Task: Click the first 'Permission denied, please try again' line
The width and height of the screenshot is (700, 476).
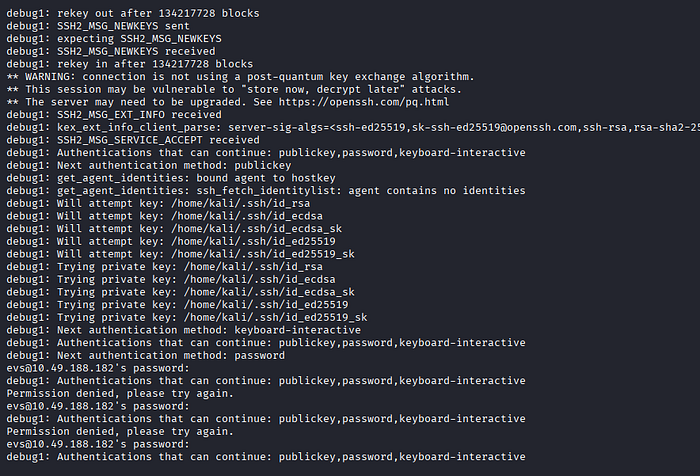Action: click(120, 394)
